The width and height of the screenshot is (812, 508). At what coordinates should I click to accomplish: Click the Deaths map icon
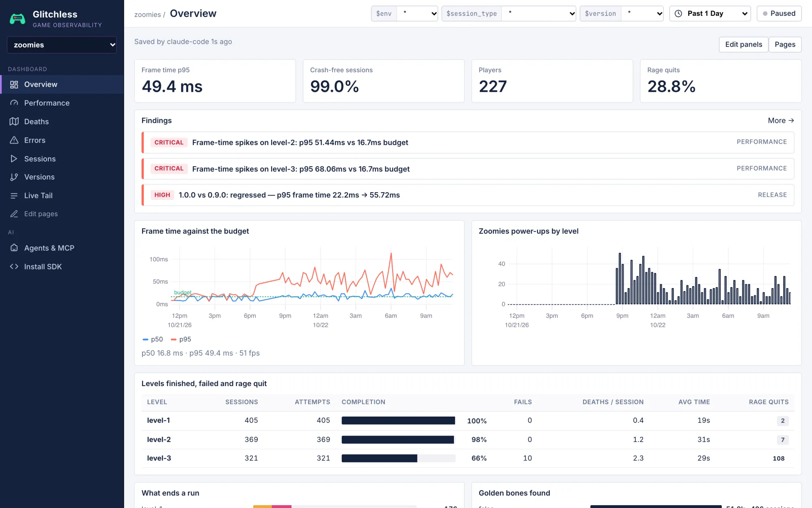14,122
